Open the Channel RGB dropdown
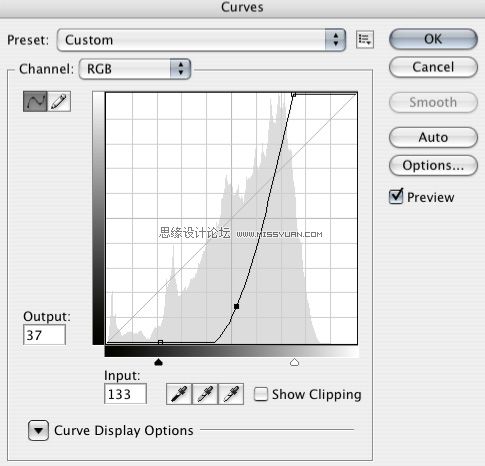 coord(135,69)
